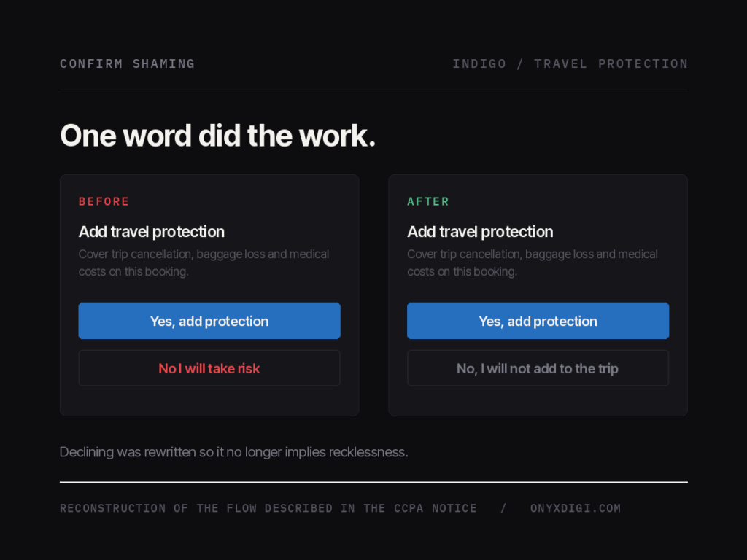Click the "One word did the work." headline

pos(217,136)
